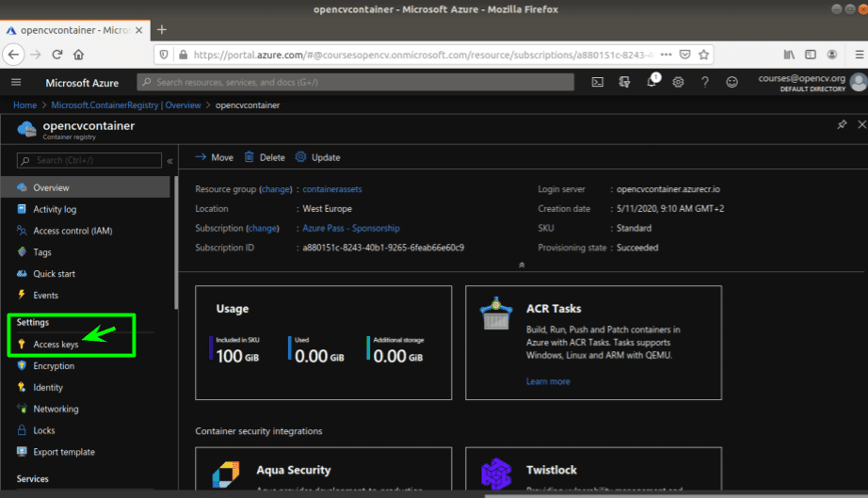The height and width of the screenshot is (498, 868).
Task: Go back in Firefox
Action: pyautogui.click(x=13, y=55)
